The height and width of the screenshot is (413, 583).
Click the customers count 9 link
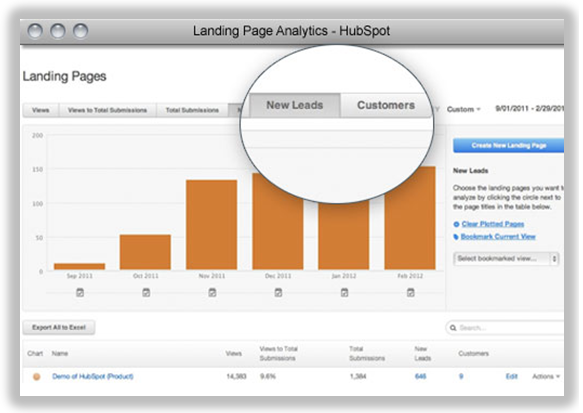[x=461, y=376]
